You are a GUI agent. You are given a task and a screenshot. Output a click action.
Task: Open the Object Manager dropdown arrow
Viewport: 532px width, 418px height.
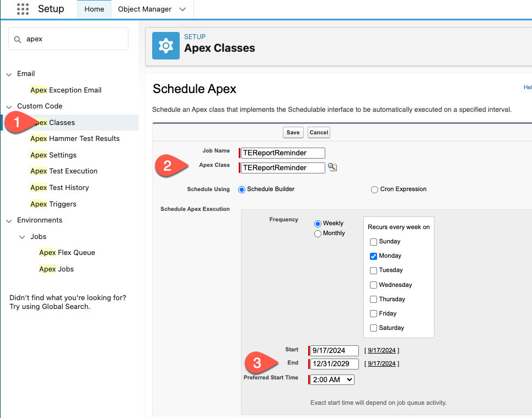(182, 9)
